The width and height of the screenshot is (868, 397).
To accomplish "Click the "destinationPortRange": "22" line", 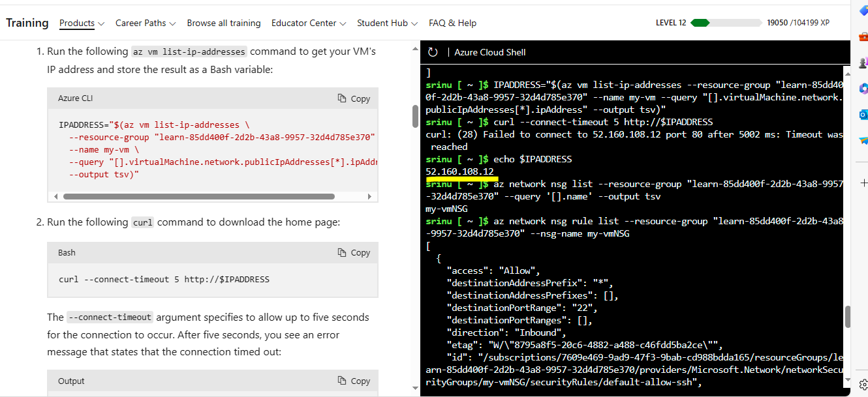I will click(x=522, y=308).
